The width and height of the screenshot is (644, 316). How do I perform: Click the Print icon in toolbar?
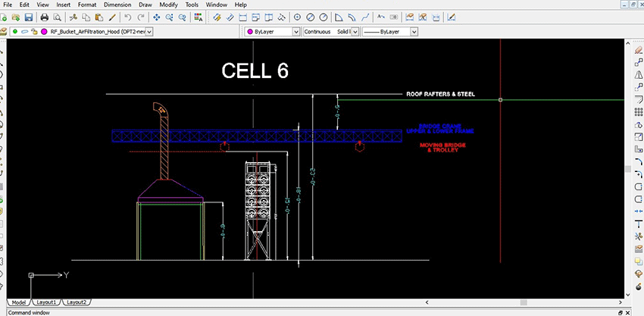(44, 17)
